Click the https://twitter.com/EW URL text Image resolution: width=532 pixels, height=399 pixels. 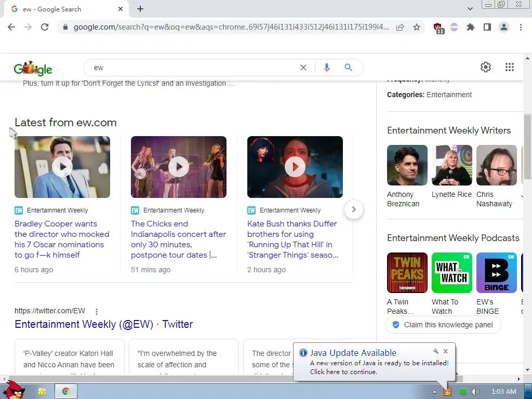coord(50,311)
